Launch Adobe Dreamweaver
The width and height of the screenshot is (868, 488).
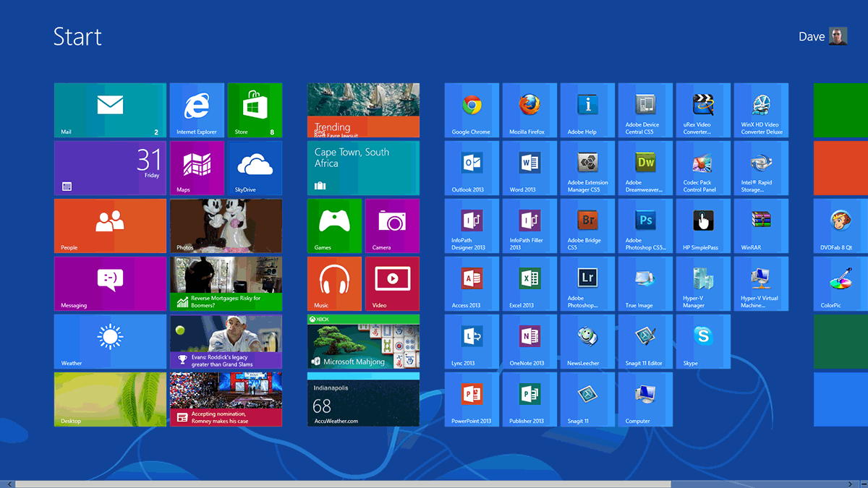click(x=645, y=168)
